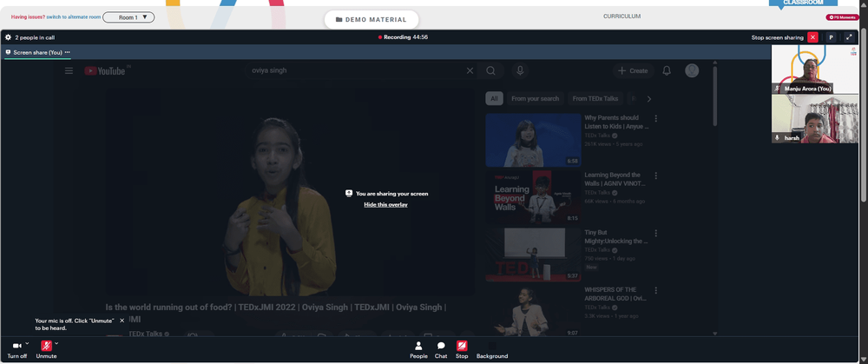Click the YouTube search magnifier button

490,70
